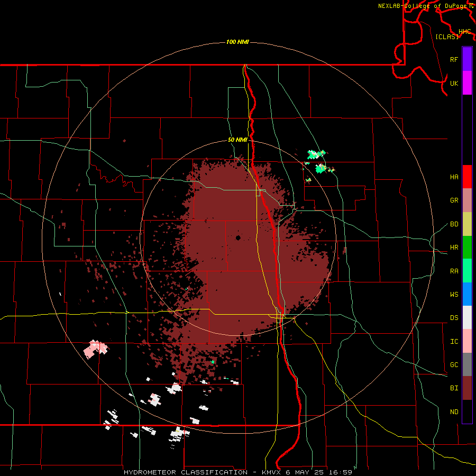Pick the dark green HR legend swatch
This screenshot has height=476, width=476.
pyautogui.click(x=467, y=248)
